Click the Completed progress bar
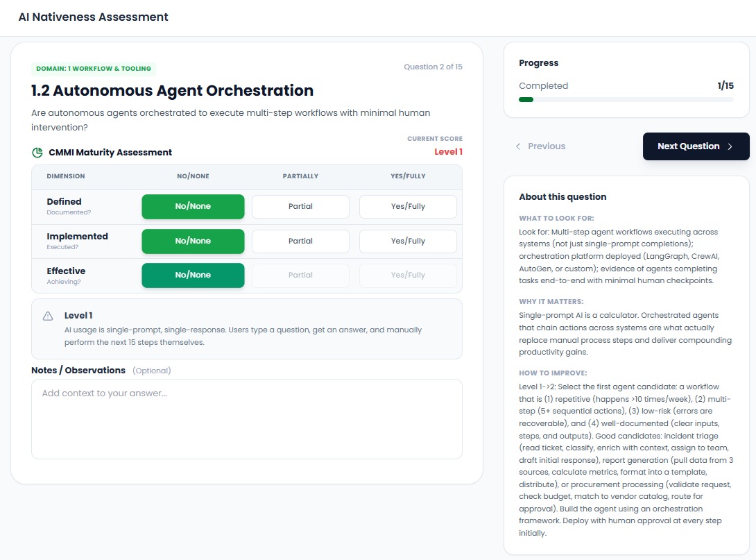The height and width of the screenshot is (560, 756). tap(626, 100)
